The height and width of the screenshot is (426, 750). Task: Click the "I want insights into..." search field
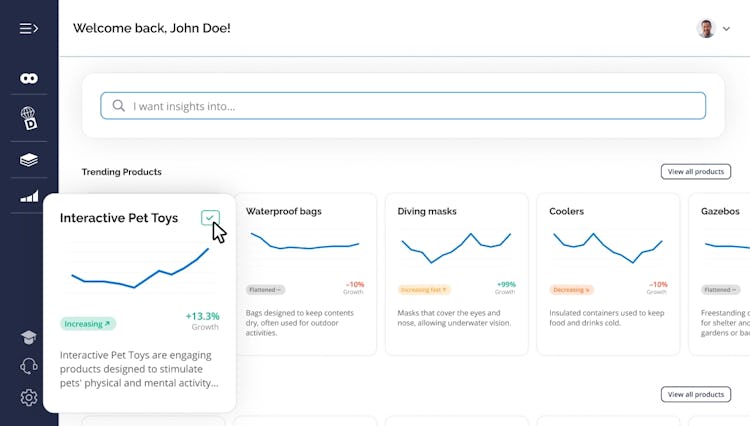(410, 106)
